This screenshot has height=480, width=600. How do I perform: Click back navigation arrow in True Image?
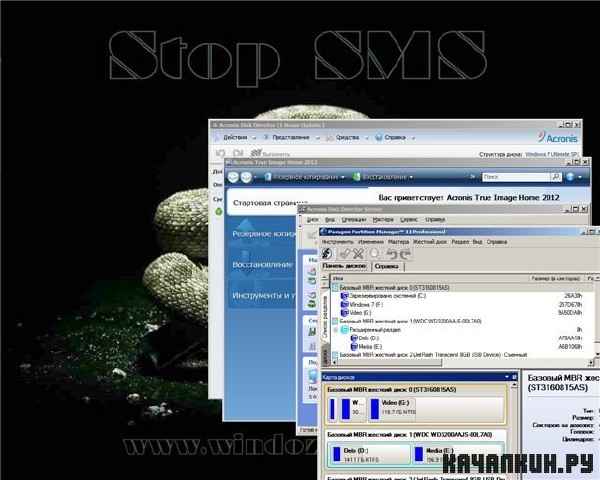coord(233,177)
